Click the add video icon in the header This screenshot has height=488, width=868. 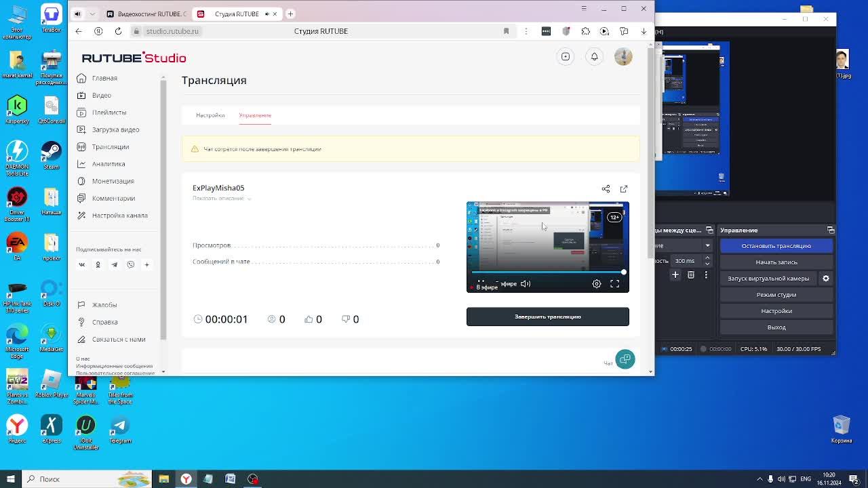(566, 57)
